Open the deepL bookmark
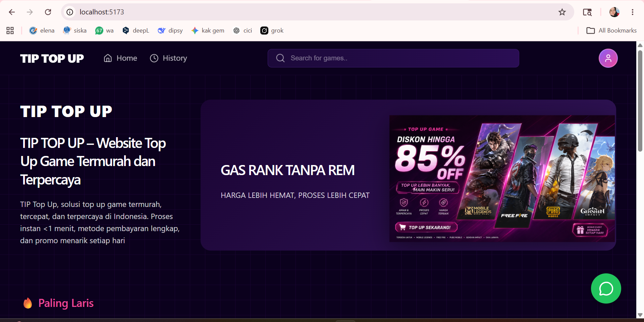 click(136, 31)
